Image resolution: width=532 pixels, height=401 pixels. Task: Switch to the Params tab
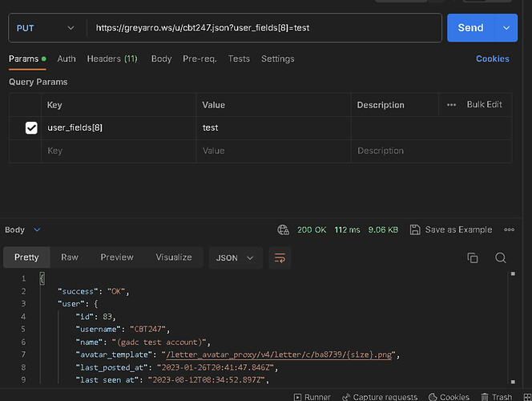tap(27, 59)
